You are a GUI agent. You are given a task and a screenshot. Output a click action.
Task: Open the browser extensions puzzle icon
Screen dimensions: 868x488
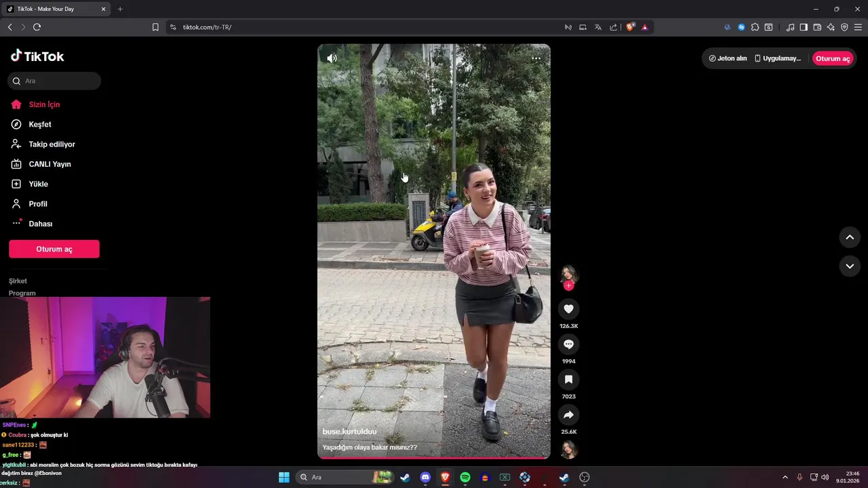(x=755, y=27)
